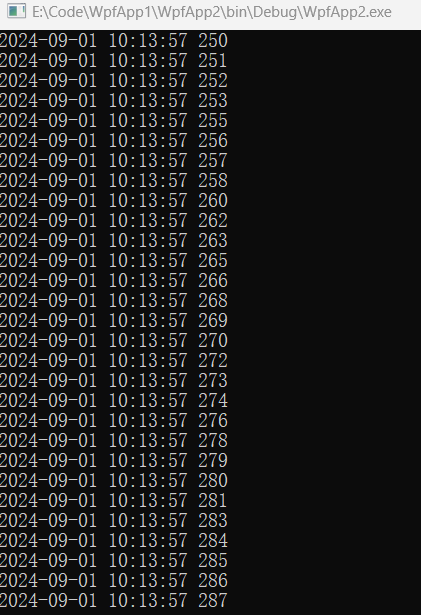Screen dimensions: 421x615
Task: Click the log entry ending in 274
Action: click(114, 400)
